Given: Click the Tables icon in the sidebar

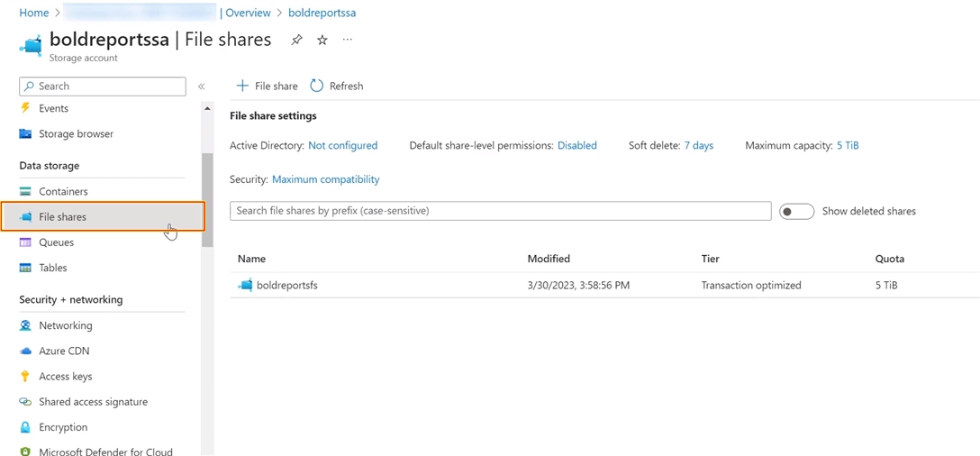Looking at the screenshot, I should [25, 268].
